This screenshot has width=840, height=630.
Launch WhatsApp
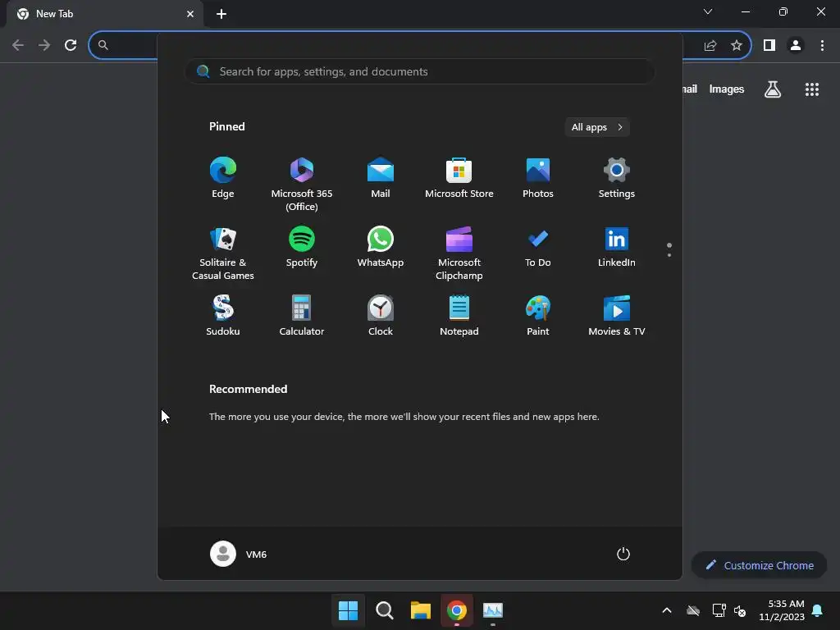[x=381, y=247]
